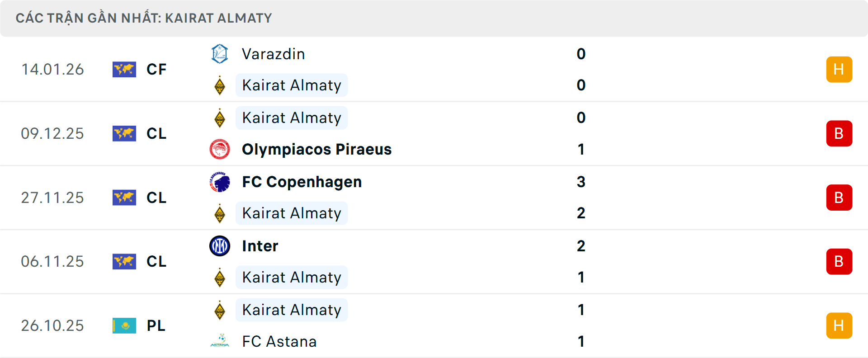Click the H result badge for the FC Astana match
Screen dimensions: 868x358
(x=839, y=325)
